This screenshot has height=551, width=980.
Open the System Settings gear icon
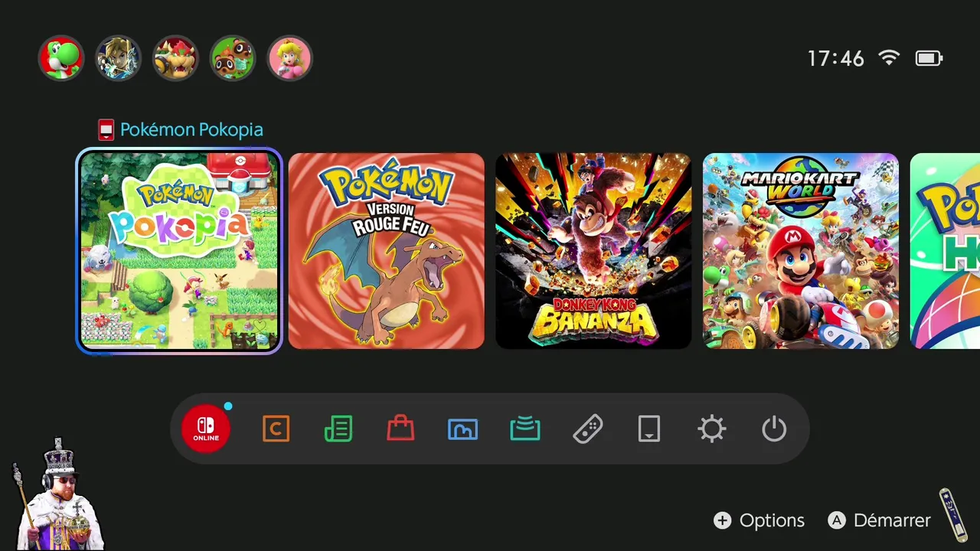712,429
